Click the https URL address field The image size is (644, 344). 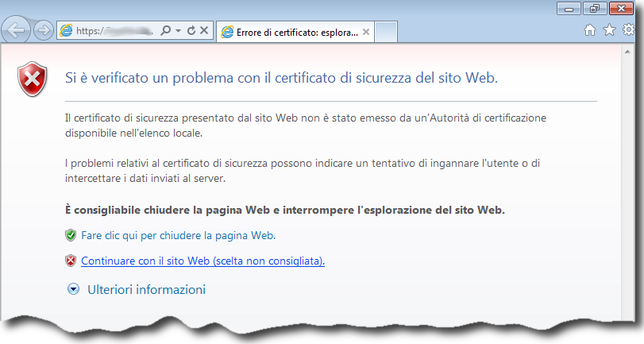click(115, 31)
